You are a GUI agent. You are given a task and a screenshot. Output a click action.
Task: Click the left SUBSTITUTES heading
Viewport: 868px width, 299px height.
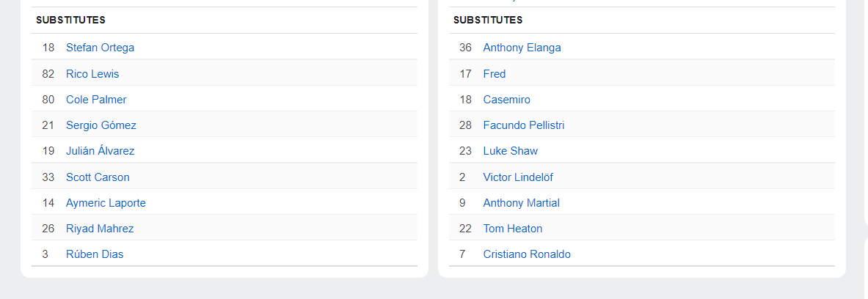tap(71, 20)
